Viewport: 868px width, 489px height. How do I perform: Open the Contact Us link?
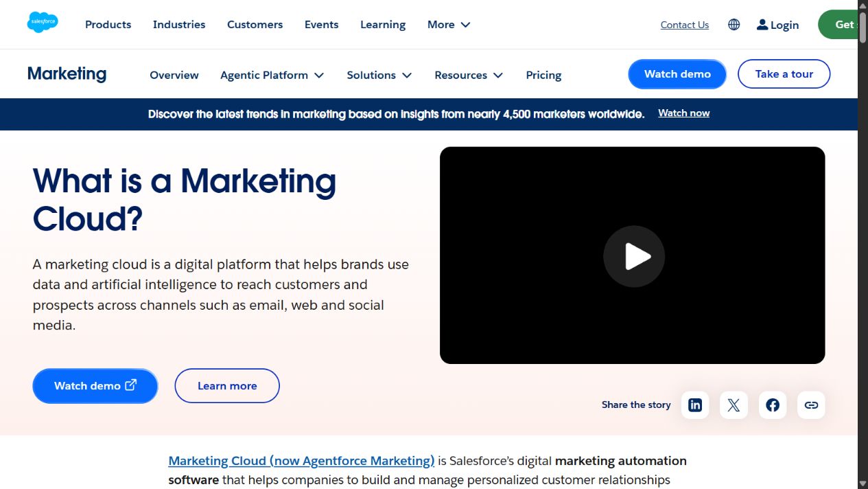pos(685,25)
